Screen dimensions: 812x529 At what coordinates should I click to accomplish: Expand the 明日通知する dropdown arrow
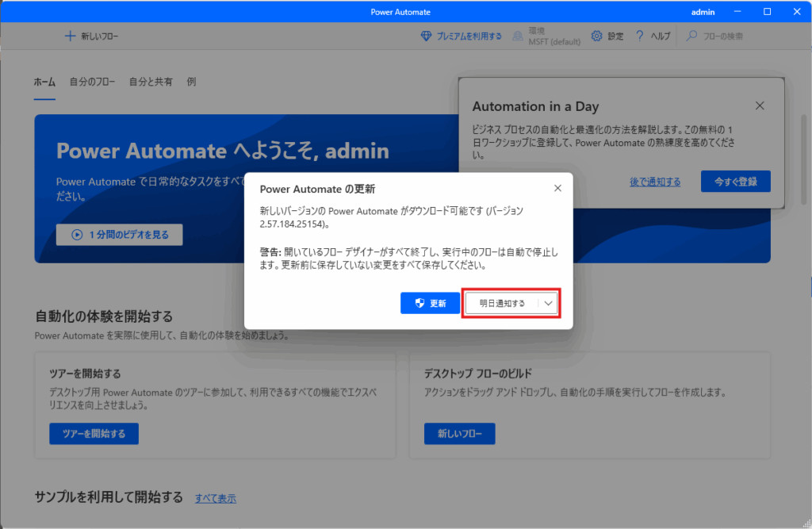pyautogui.click(x=549, y=304)
